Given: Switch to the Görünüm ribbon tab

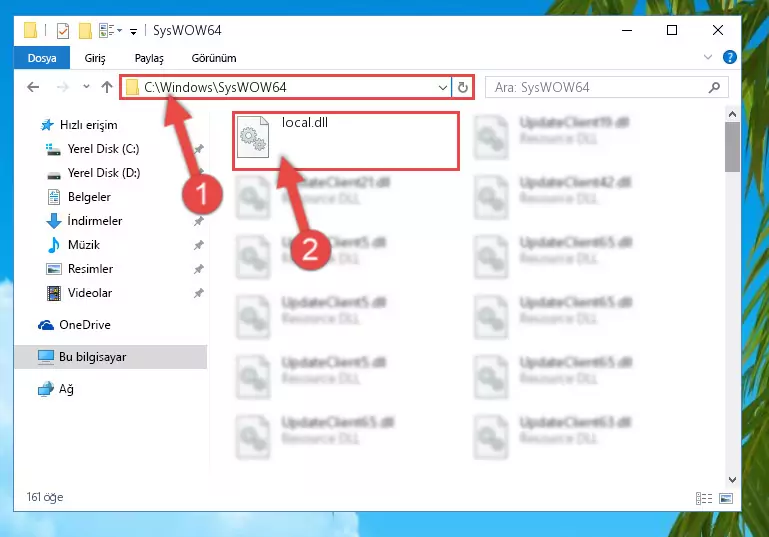Looking at the screenshot, I should [x=214, y=58].
